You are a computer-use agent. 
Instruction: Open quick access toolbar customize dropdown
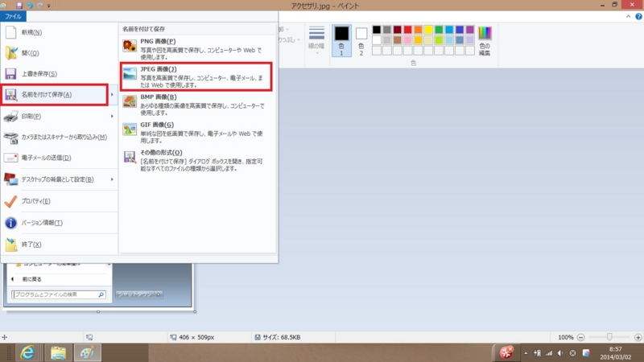click(x=48, y=6)
